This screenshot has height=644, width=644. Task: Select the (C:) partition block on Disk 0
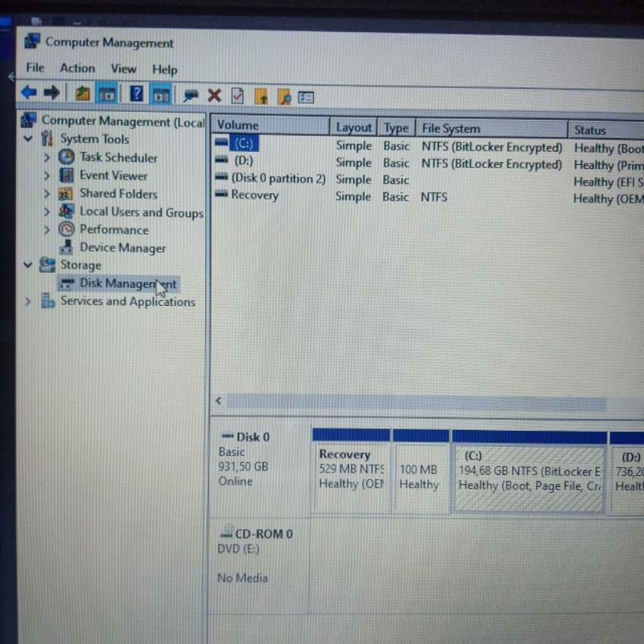tap(529, 478)
